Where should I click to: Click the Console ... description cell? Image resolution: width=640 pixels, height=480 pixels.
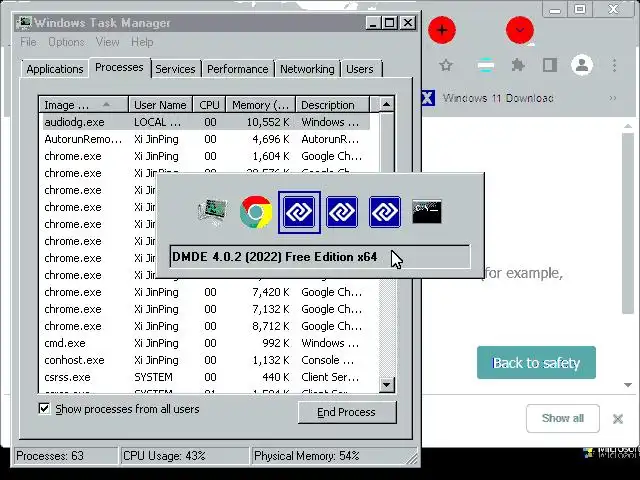[x=327, y=360]
